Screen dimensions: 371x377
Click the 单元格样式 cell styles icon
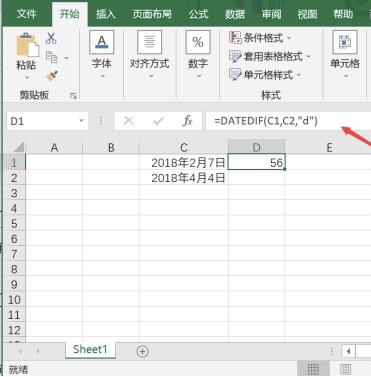(x=235, y=74)
